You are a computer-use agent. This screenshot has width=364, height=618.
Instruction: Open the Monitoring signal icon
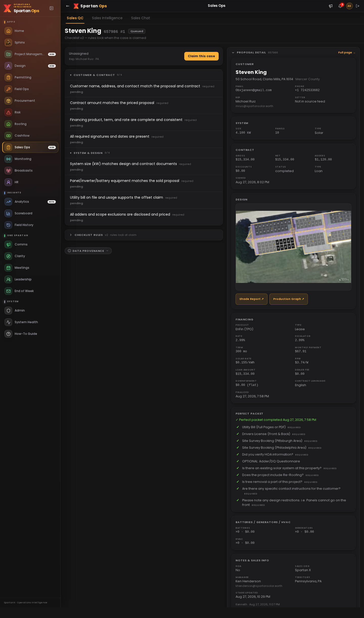tap(8, 159)
